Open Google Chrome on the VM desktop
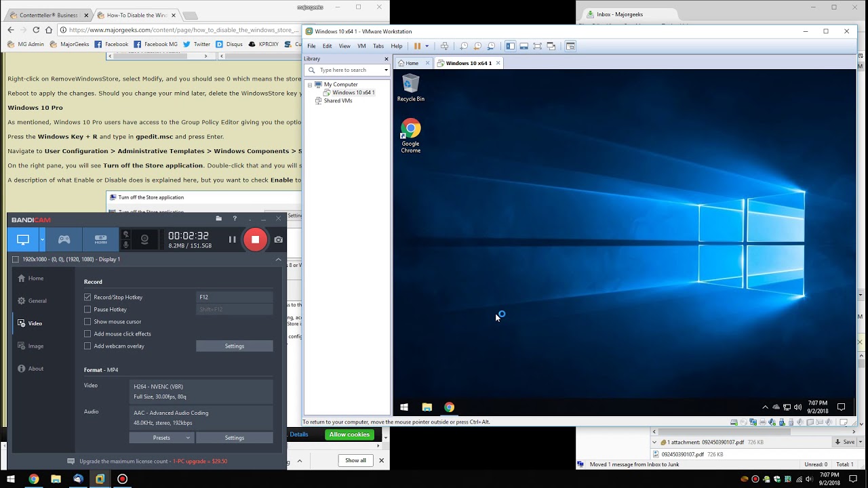Screen dimensions: 868x488 [x=411, y=136]
